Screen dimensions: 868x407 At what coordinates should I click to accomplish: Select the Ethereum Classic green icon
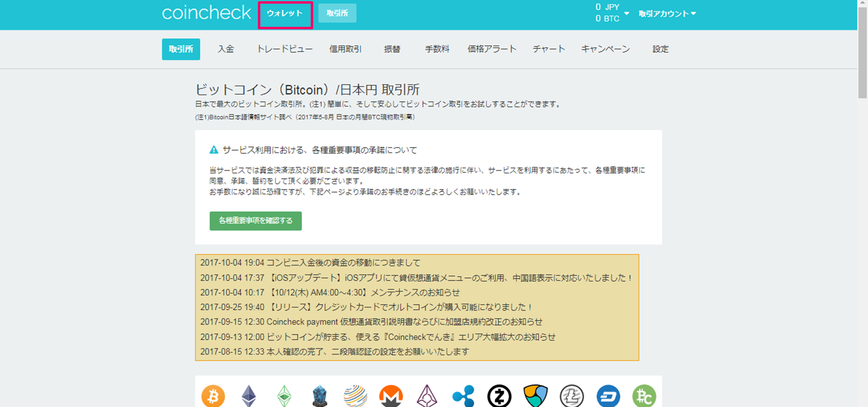(284, 396)
